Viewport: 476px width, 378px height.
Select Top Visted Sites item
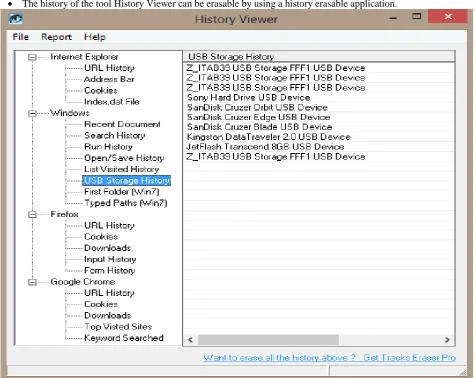[118, 327]
